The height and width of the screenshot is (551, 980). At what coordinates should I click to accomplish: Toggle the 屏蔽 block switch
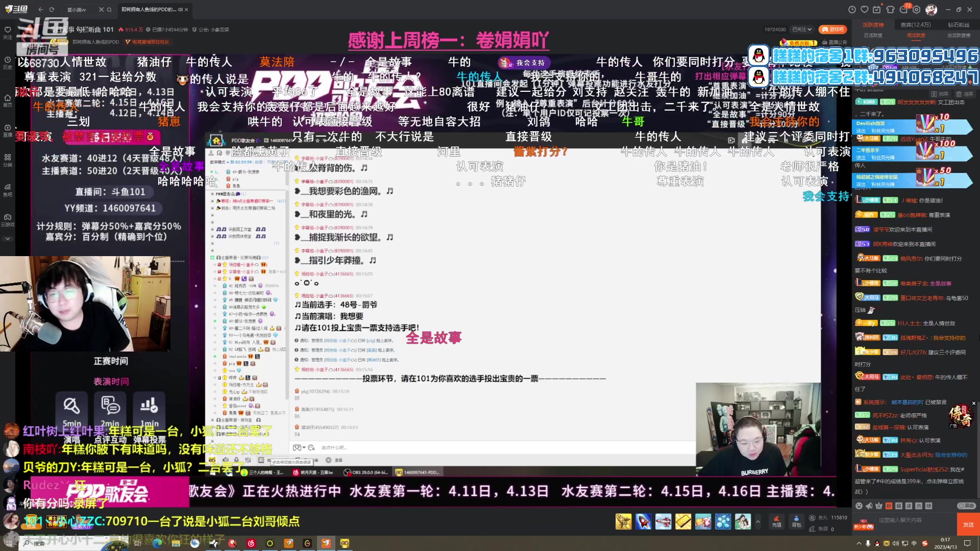tap(967, 506)
